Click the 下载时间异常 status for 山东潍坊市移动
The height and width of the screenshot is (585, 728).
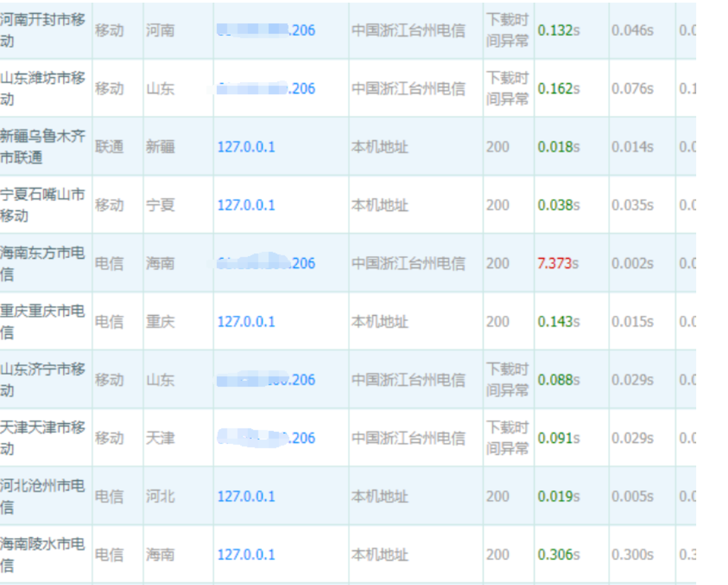point(507,88)
